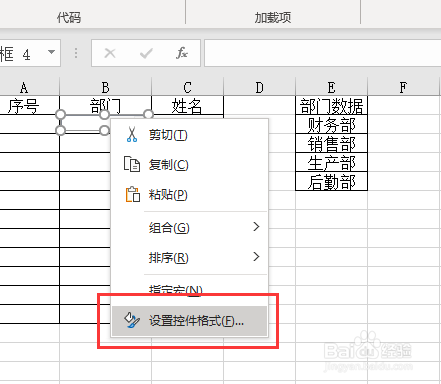This screenshot has width=441, height=384.
Task: Click the Name Box field showing 框 4
Action: click(x=29, y=53)
